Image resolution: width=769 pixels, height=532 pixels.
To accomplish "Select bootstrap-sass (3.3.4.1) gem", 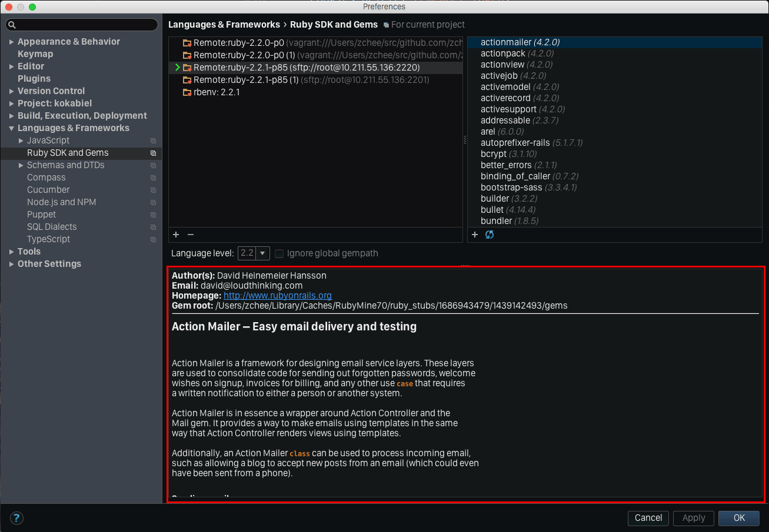I will 615,188.
